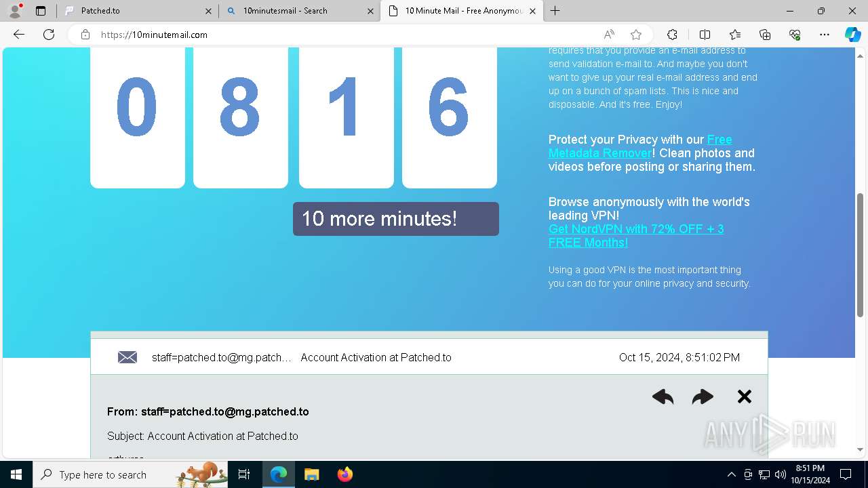Viewport: 868px width, 488px height.
Task: Click sender staff=patched.to@mg.patch... in list
Action: click(x=222, y=357)
